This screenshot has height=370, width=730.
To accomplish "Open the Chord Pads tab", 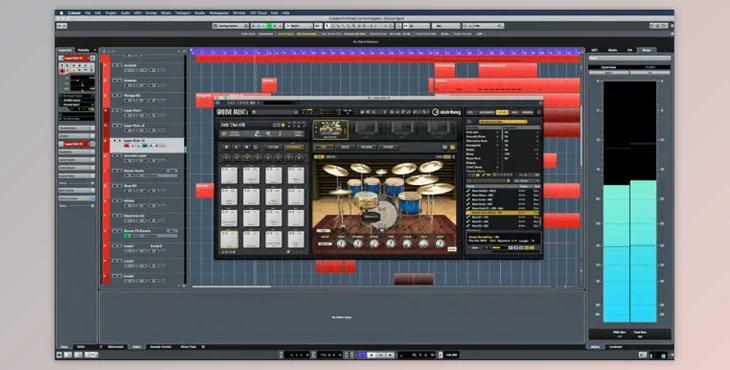I will (188, 347).
